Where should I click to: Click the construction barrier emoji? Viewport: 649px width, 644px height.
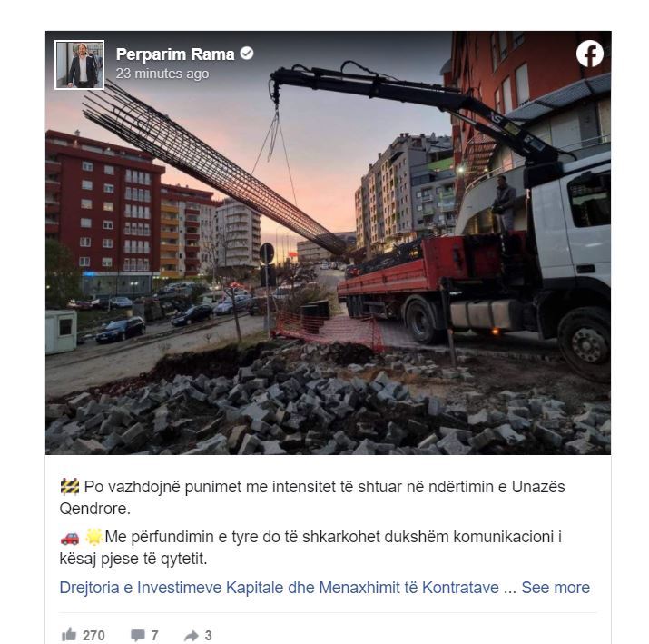tap(70, 487)
